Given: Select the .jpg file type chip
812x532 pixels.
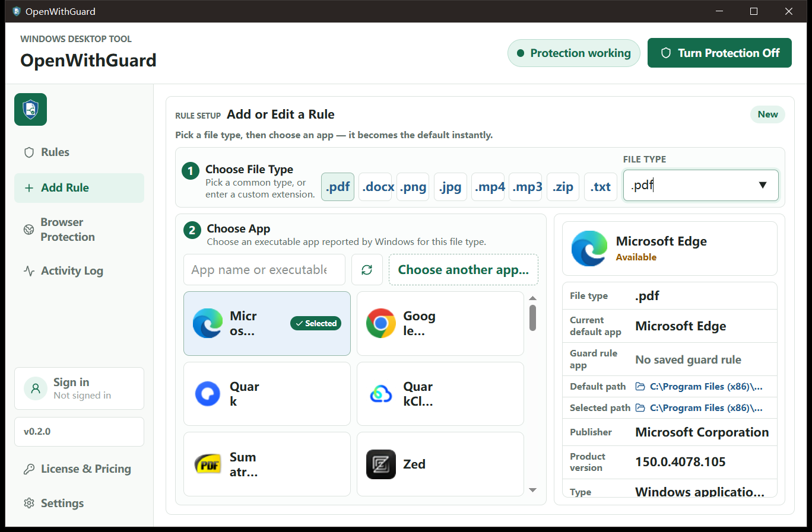Looking at the screenshot, I should point(451,187).
